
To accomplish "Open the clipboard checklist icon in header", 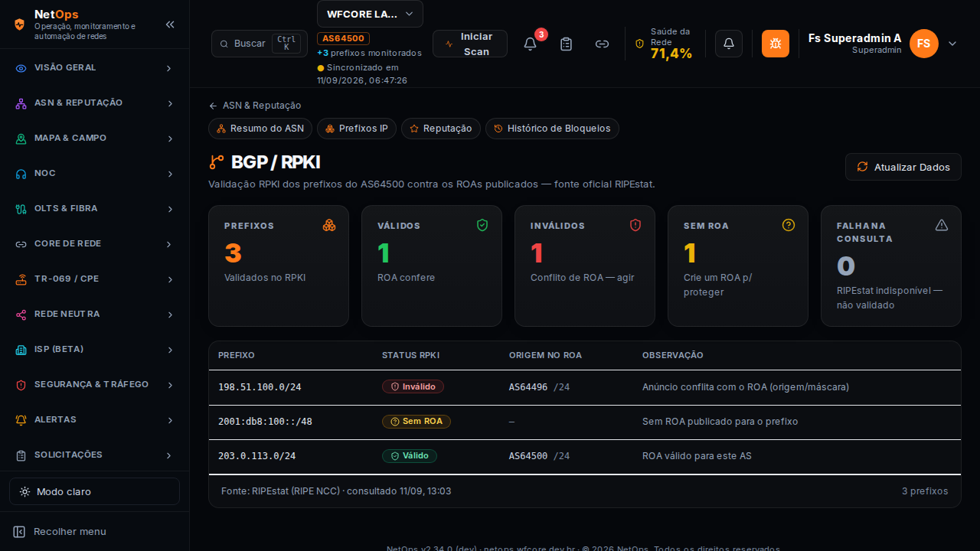I will coord(567,44).
